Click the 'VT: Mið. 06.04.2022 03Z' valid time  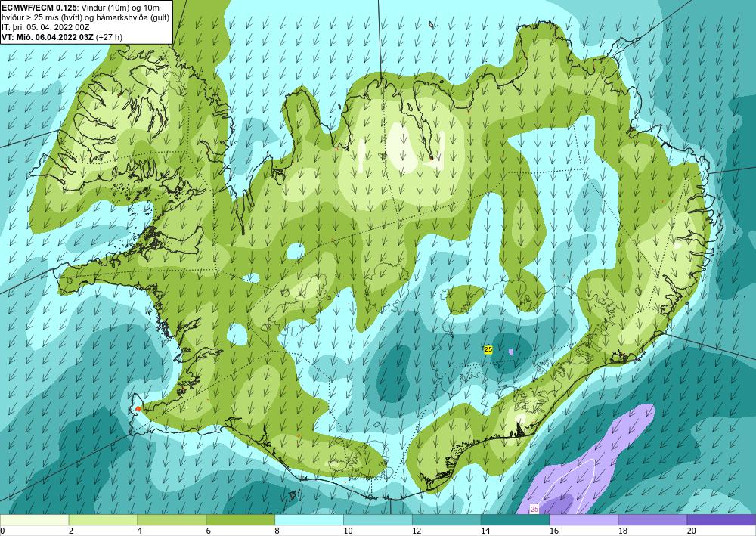(48, 37)
